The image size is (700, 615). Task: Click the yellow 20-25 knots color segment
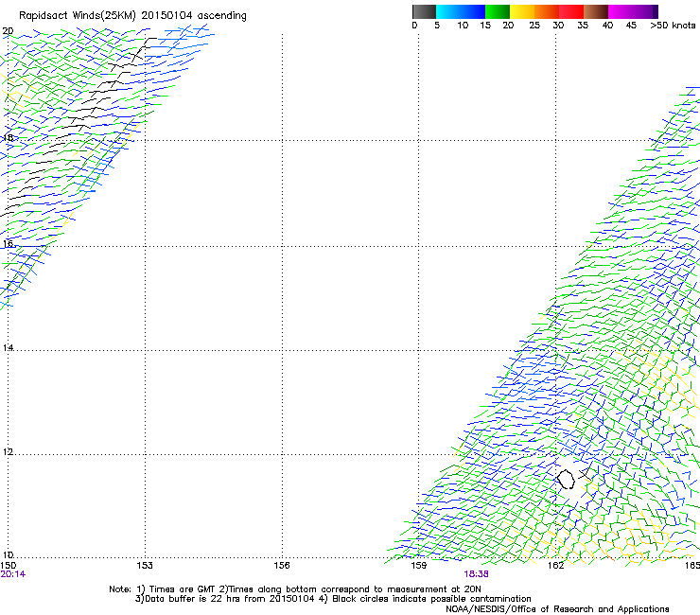[x=522, y=11]
